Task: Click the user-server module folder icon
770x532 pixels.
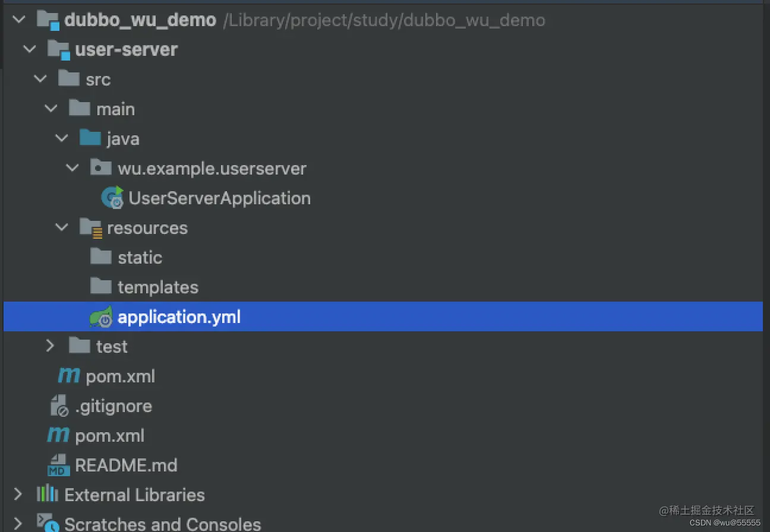Action: click(x=59, y=50)
